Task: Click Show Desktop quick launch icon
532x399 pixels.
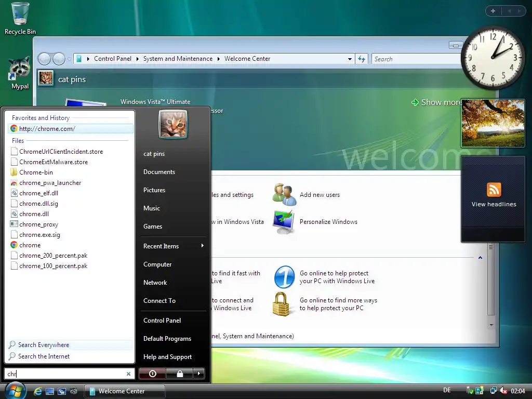Action: [x=50, y=391]
